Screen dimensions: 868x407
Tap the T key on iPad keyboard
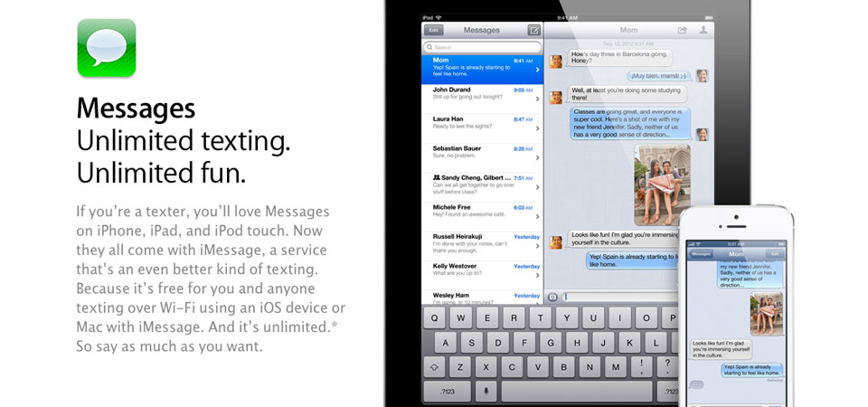[x=541, y=318]
